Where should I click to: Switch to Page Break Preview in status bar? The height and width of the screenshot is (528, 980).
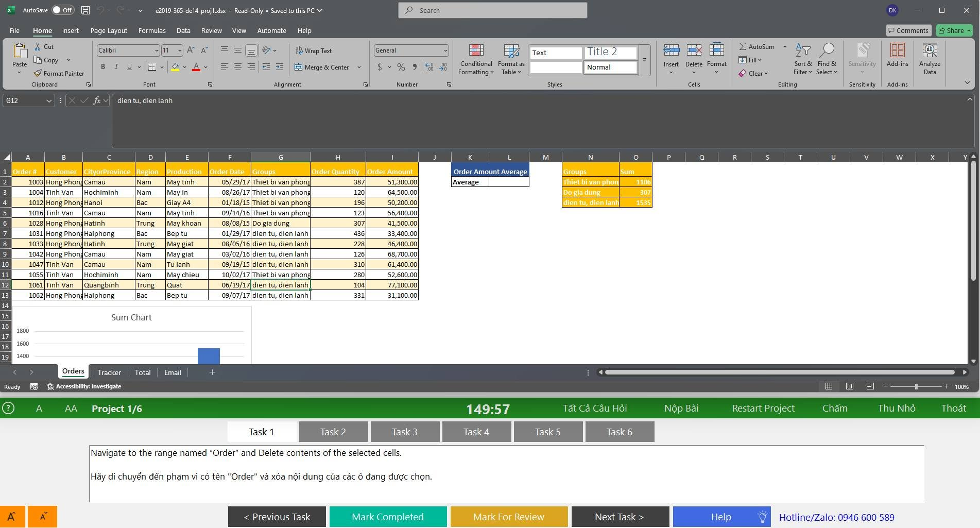870,386
